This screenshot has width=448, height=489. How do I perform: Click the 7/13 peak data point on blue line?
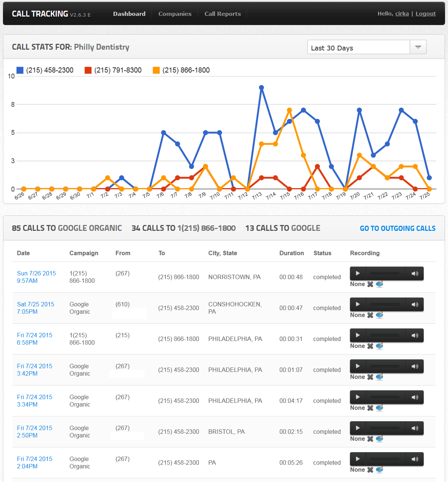pos(262,88)
